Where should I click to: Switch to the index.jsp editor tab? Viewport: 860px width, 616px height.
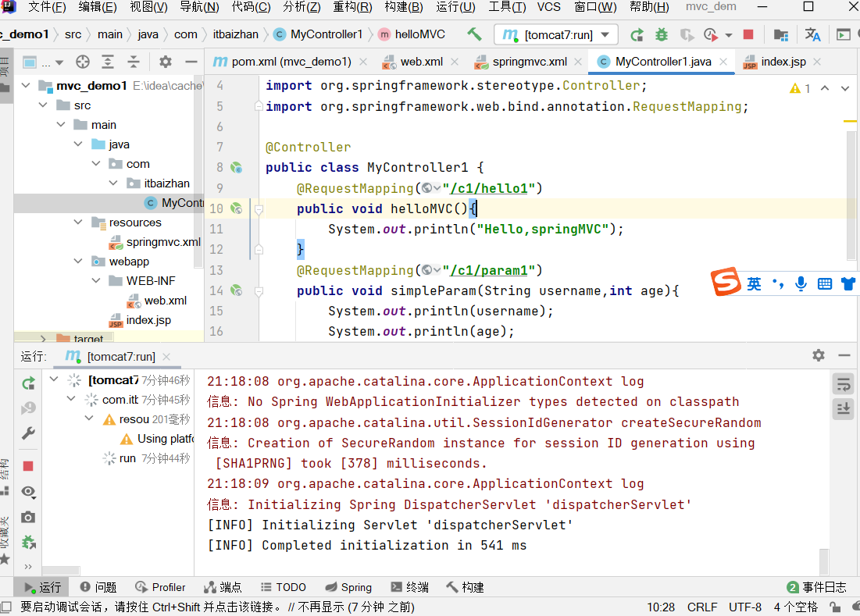[783, 62]
